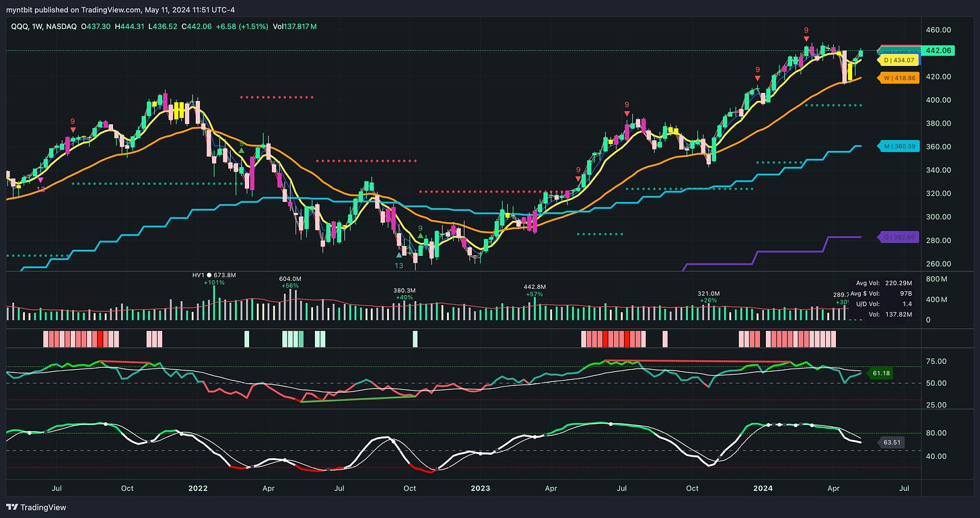This screenshot has width=980, height=518.
Task: Click the orange W | 418.86 level tag
Action: (x=898, y=78)
